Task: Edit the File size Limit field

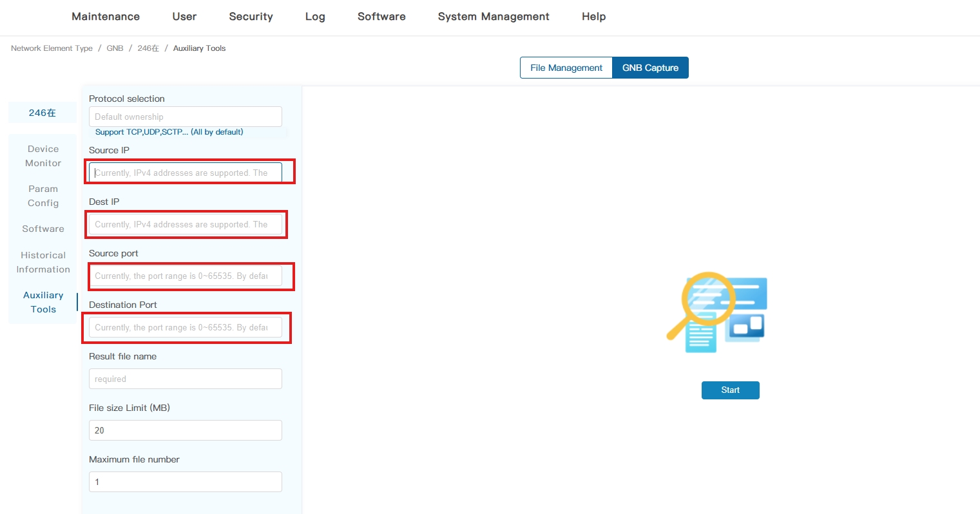Action: pyautogui.click(x=185, y=430)
